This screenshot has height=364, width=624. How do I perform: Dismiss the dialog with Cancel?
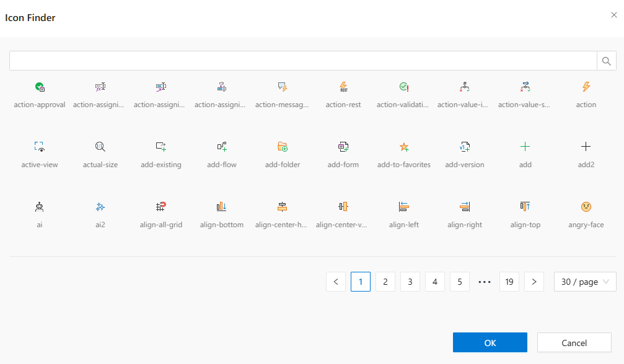tap(574, 342)
